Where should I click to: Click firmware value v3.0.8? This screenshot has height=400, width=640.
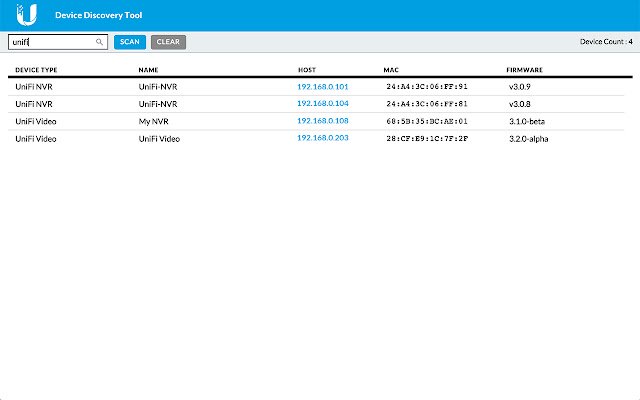520,104
